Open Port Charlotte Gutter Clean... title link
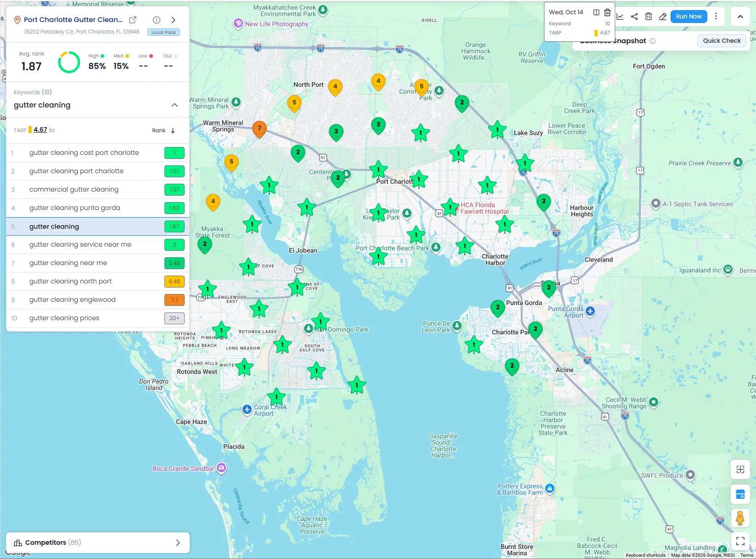 click(73, 20)
